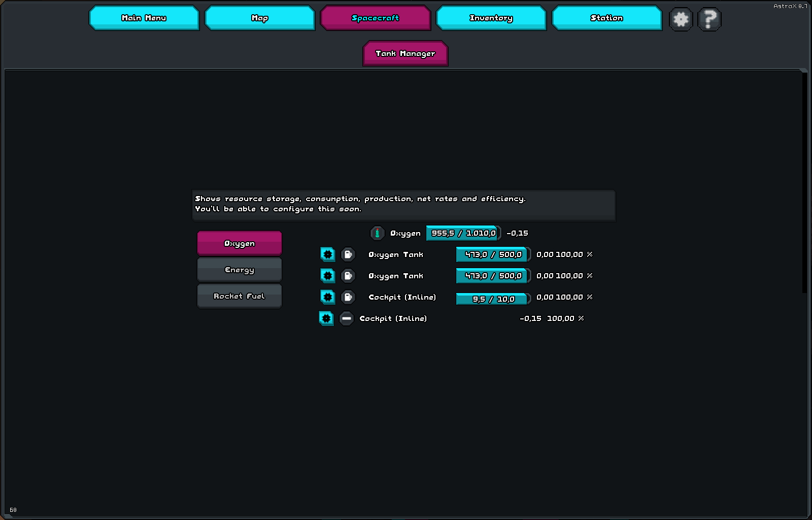The image size is (812, 520).
Task: Click the Cockpit storage row fuel-pump icon
Action: coord(348,297)
